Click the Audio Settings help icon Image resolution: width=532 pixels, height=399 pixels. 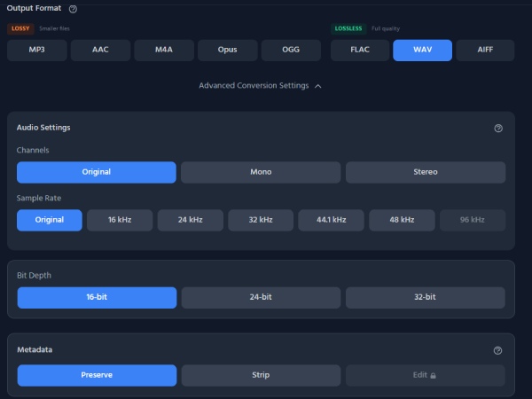(498, 128)
